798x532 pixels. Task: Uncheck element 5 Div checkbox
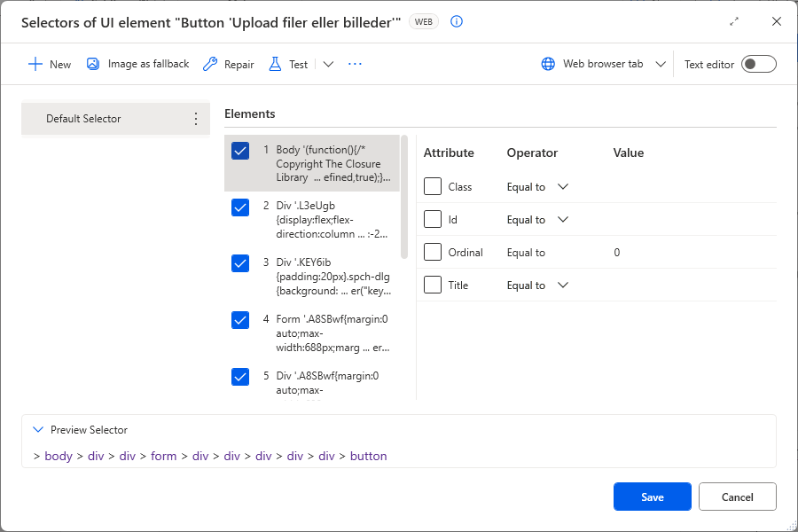pyautogui.click(x=240, y=377)
